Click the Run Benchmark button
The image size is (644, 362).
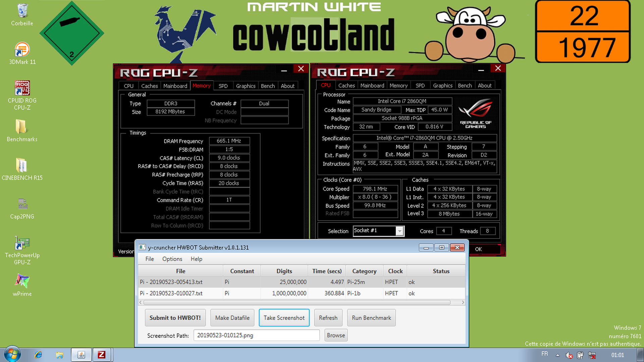pyautogui.click(x=371, y=318)
